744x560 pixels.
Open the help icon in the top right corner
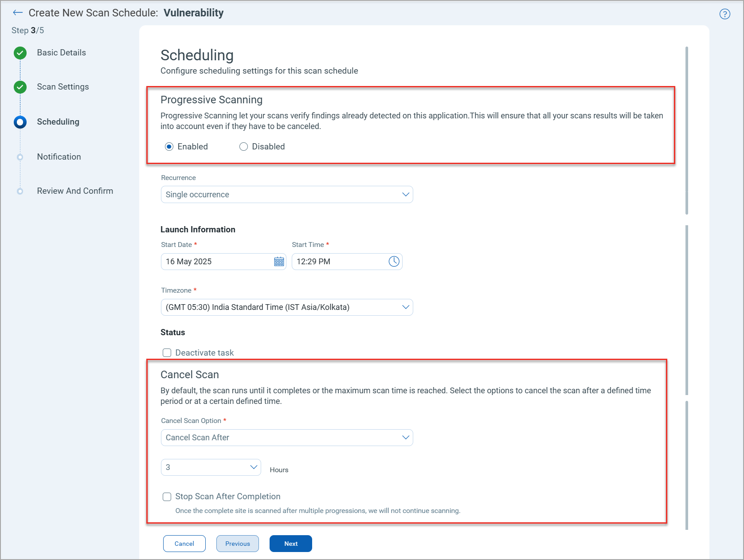725,14
